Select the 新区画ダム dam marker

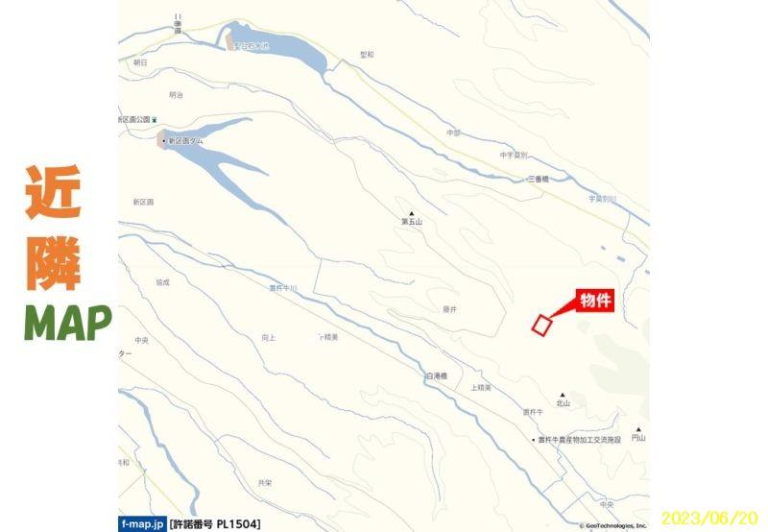[164, 141]
